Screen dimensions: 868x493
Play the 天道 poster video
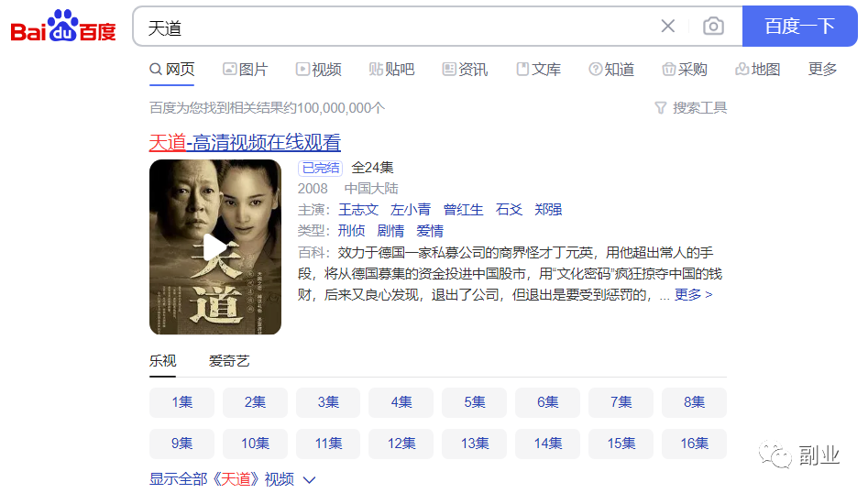(x=215, y=246)
